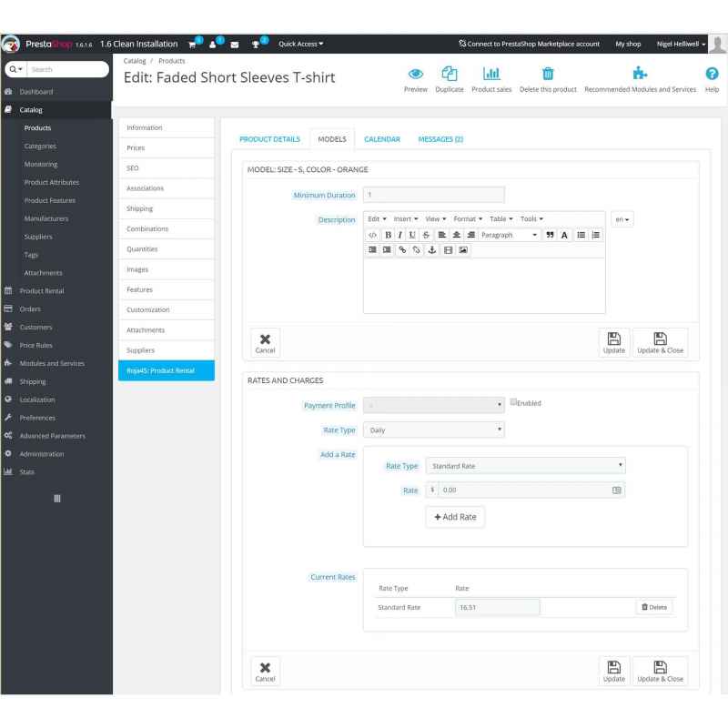
Task: Open the Paragraph format dropdown
Action: [x=510, y=235]
